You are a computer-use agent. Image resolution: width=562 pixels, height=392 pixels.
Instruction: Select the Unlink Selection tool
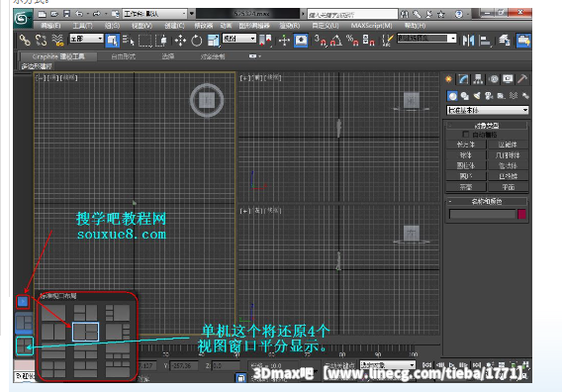click(x=41, y=40)
